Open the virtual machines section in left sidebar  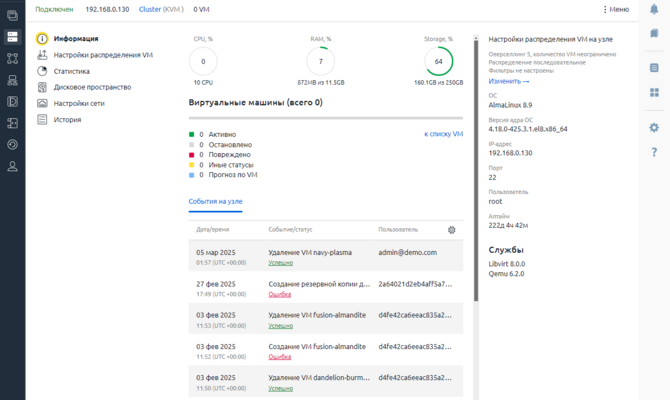12,15
